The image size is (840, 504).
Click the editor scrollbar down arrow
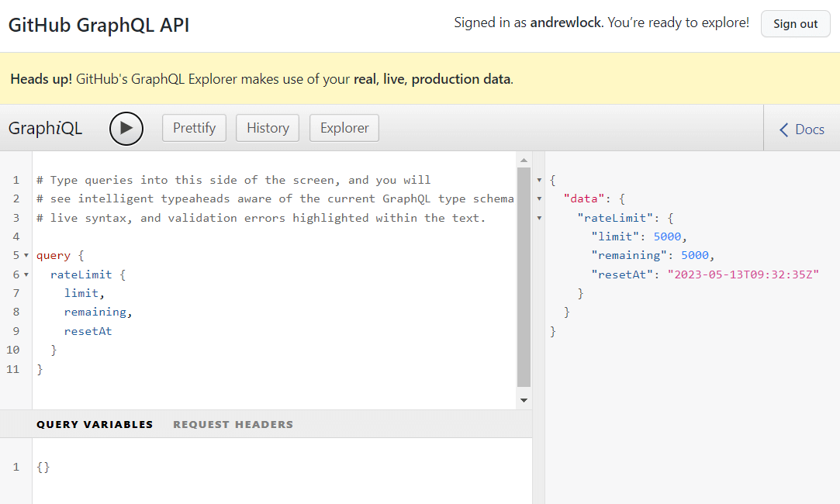(x=524, y=400)
